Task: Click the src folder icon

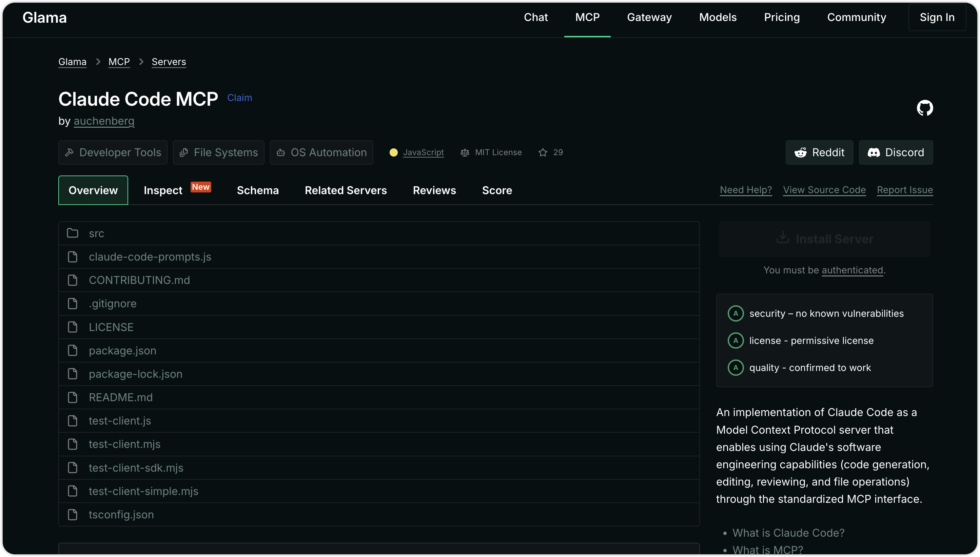Action: (x=72, y=233)
